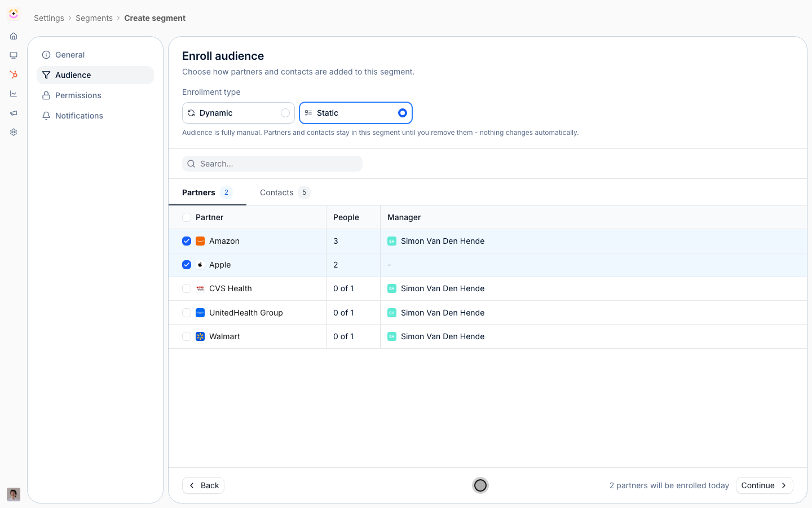
Task: Click the CVS Health logo icon
Action: click(200, 288)
